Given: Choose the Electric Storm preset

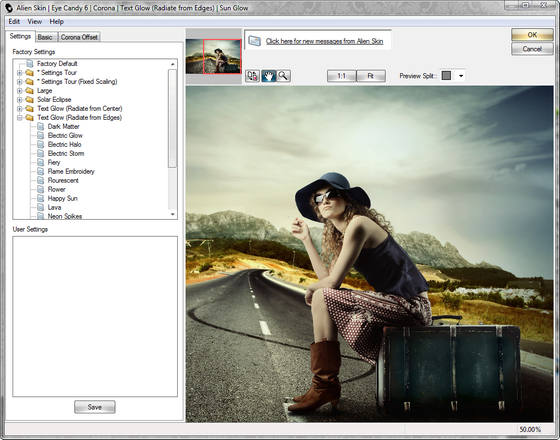Looking at the screenshot, I should click(66, 154).
